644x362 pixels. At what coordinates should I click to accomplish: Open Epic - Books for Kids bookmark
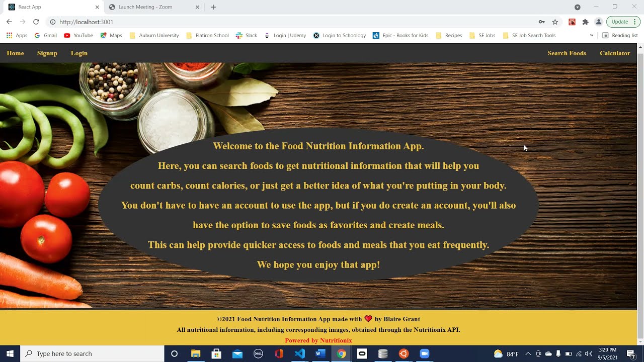click(x=400, y=35)
